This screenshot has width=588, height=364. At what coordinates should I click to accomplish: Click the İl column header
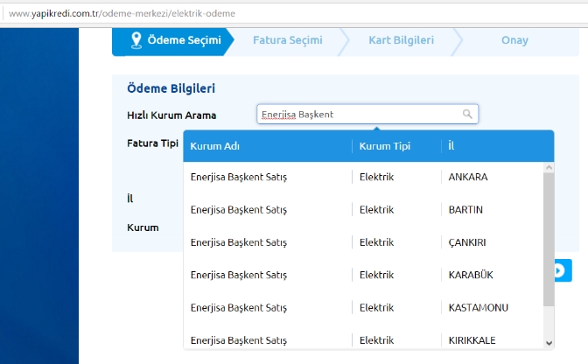[x=451, y=145]
